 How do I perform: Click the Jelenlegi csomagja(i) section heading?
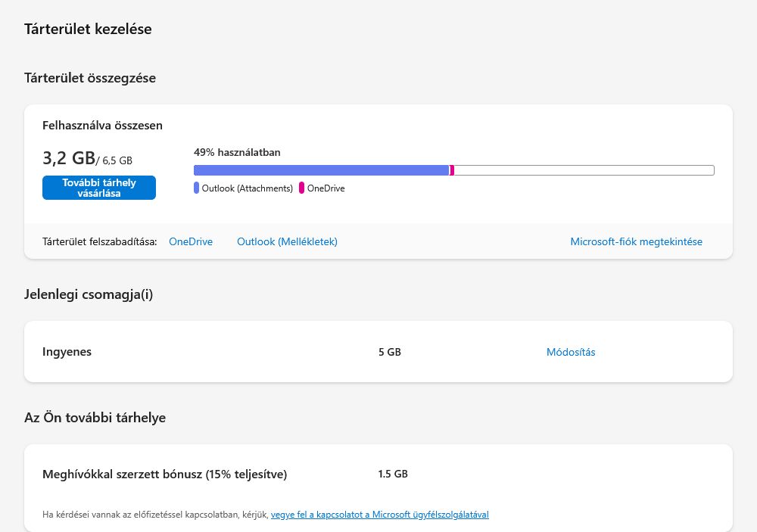click(89, 294)
